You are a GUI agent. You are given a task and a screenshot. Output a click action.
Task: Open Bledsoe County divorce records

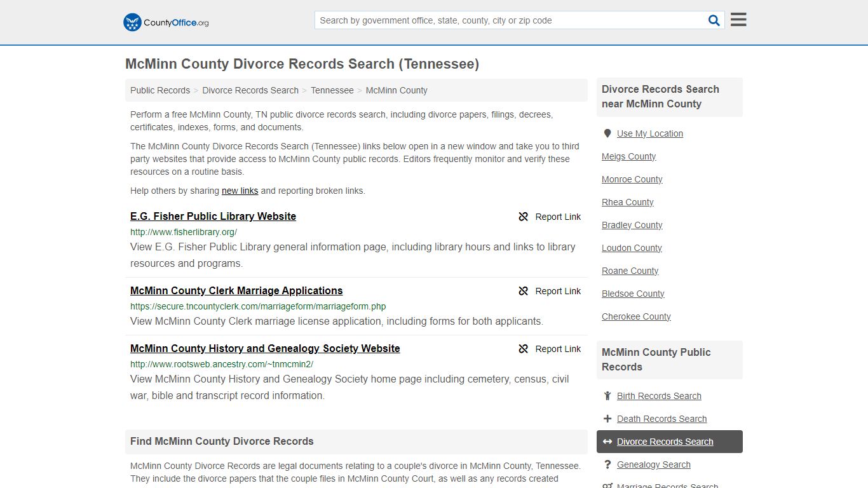(x=633, y=294)
